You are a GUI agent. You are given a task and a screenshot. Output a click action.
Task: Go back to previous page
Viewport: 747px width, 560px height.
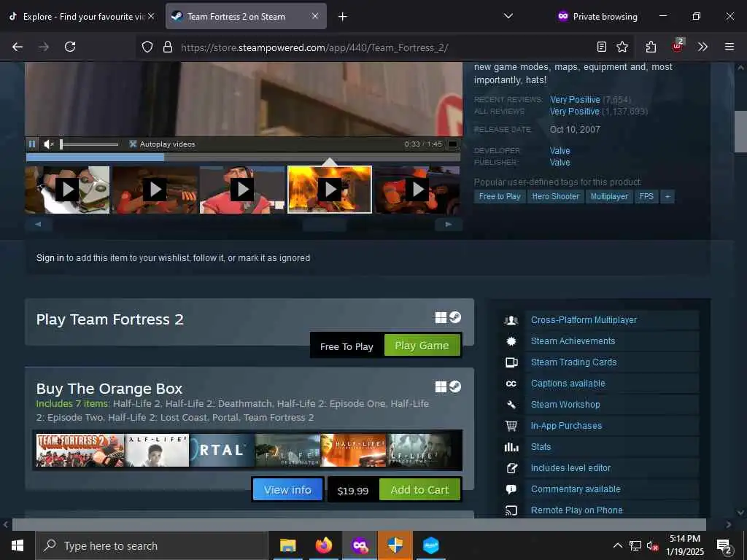[18, 47]
